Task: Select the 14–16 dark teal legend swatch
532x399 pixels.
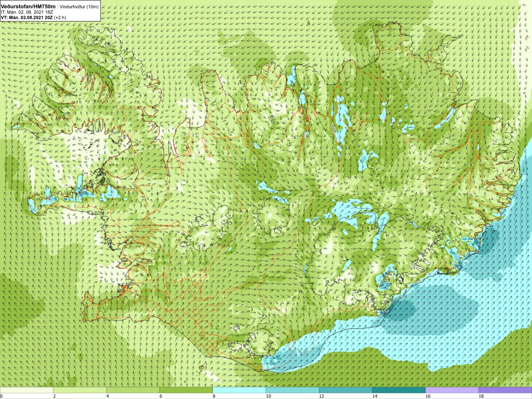Action: pos(399,390)
